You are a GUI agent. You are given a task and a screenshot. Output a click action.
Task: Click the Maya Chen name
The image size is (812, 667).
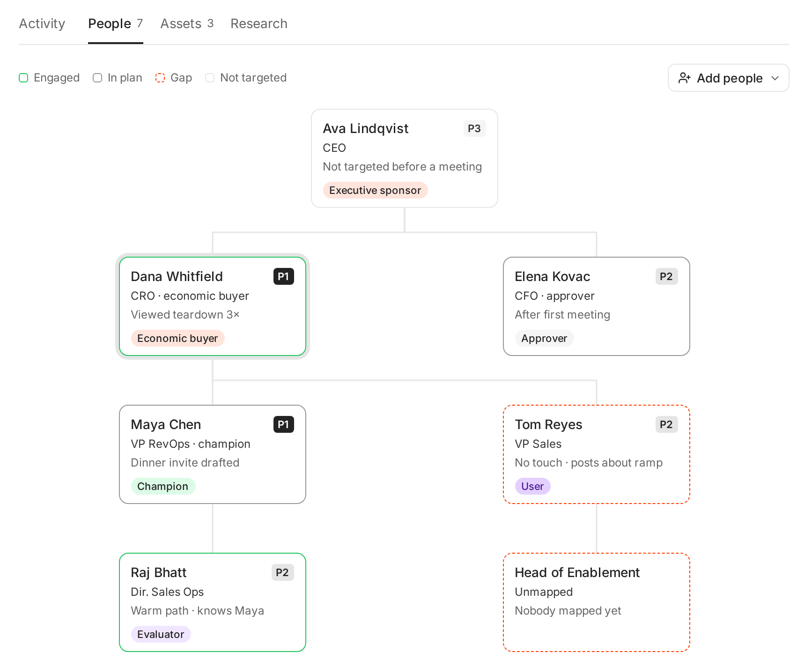[166, 425]
